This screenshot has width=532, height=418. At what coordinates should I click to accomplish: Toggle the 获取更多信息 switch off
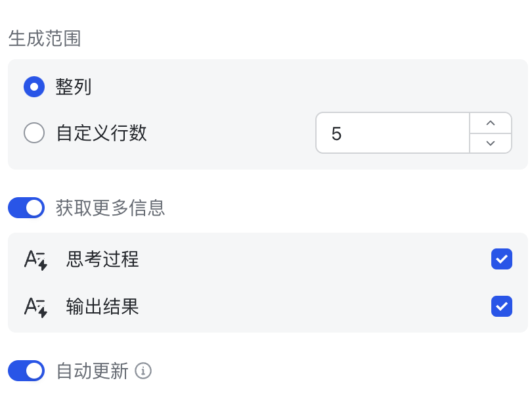coord(26,208)
